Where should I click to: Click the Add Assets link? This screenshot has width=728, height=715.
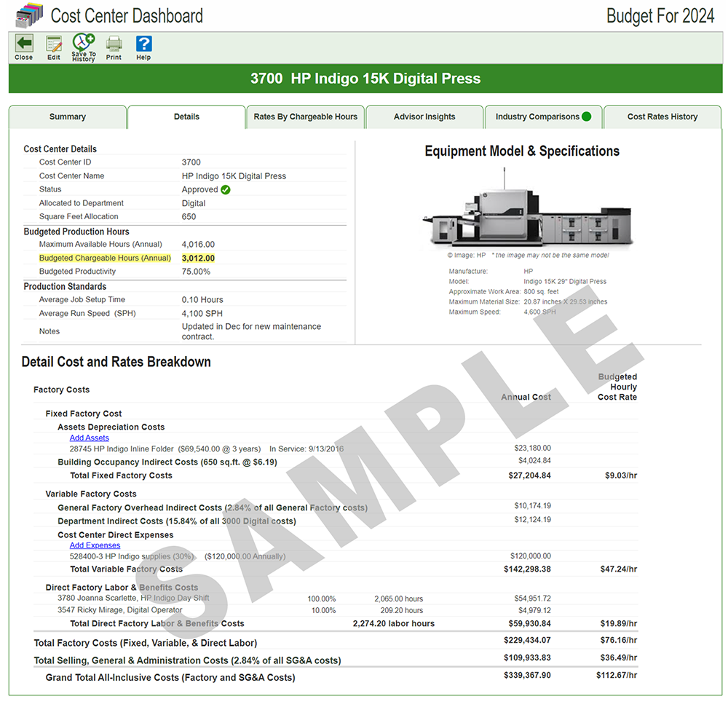(89, 438)
